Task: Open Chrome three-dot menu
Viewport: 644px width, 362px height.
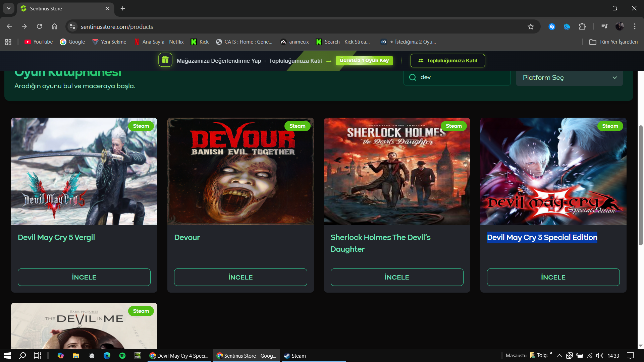Action: pos(635,26)
